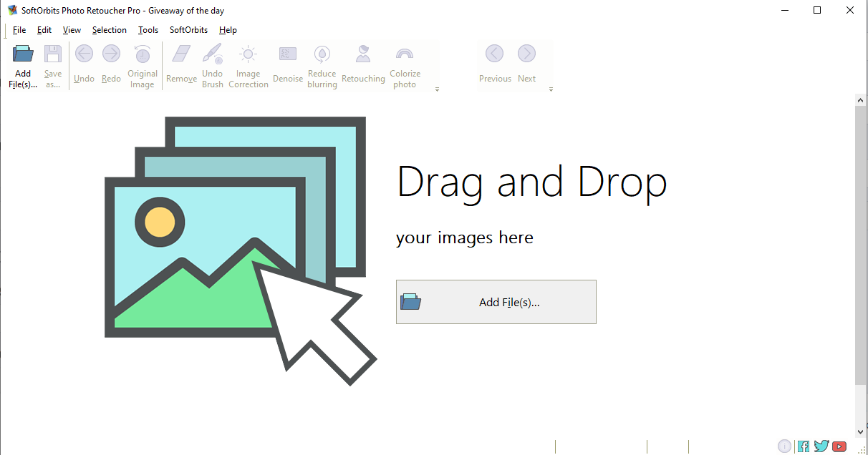Click the vertical scrollbar
Screen dimensions: 868x455
point(861,244)
